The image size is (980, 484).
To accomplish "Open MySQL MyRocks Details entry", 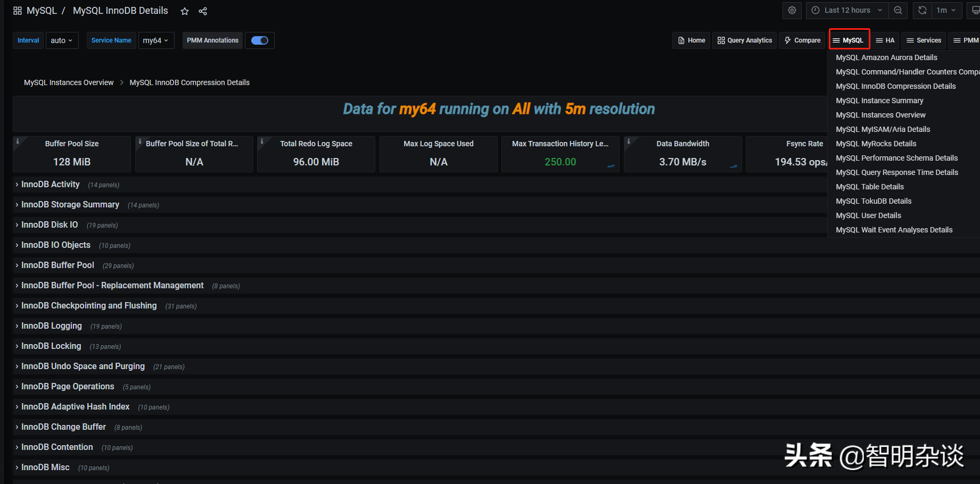I will pos(876,144).
